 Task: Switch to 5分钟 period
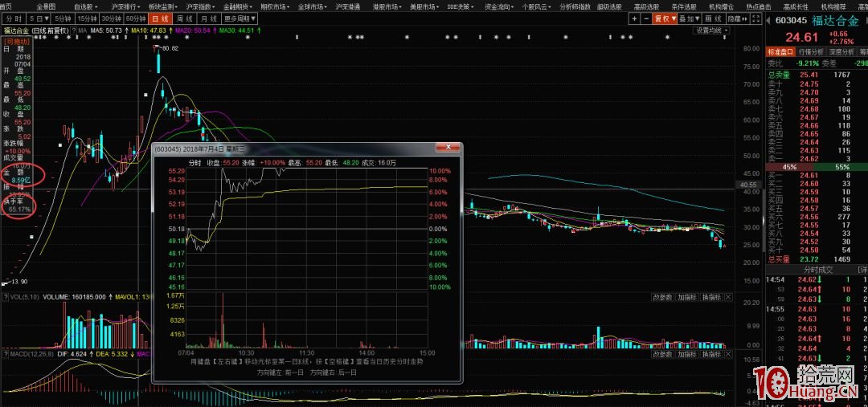pyautogui.click(x=63, y=18)
